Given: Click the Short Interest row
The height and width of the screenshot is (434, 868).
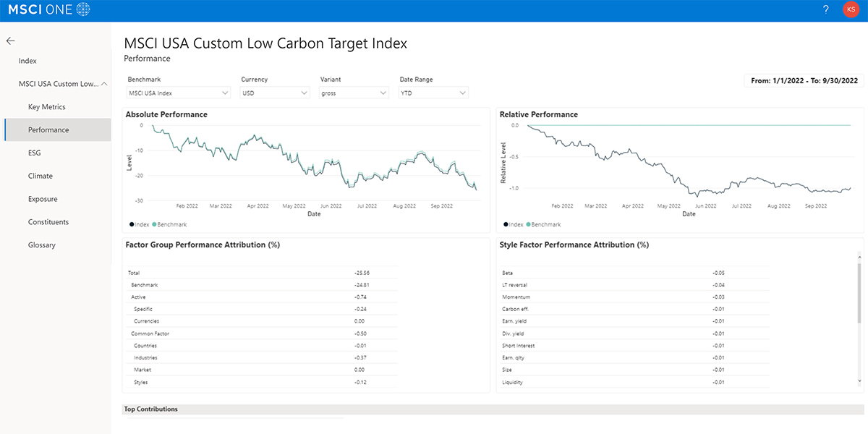Looking at the screenshot, I should 635,346.
